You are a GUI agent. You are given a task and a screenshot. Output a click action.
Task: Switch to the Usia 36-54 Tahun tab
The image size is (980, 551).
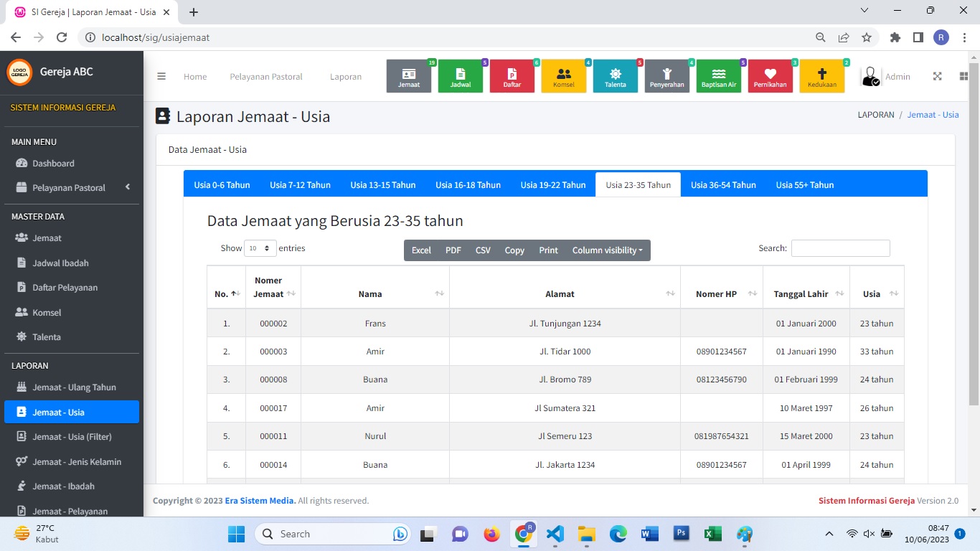click(723, 185)
